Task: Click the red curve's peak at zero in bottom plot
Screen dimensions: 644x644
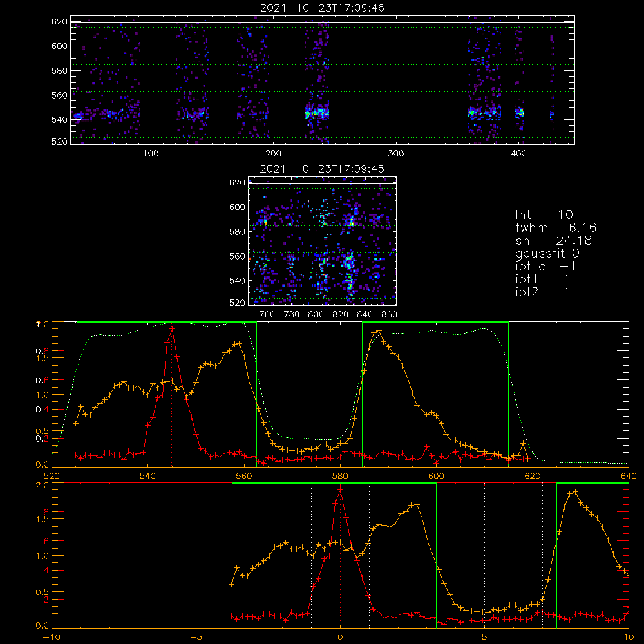Action: tap(340, 489)
